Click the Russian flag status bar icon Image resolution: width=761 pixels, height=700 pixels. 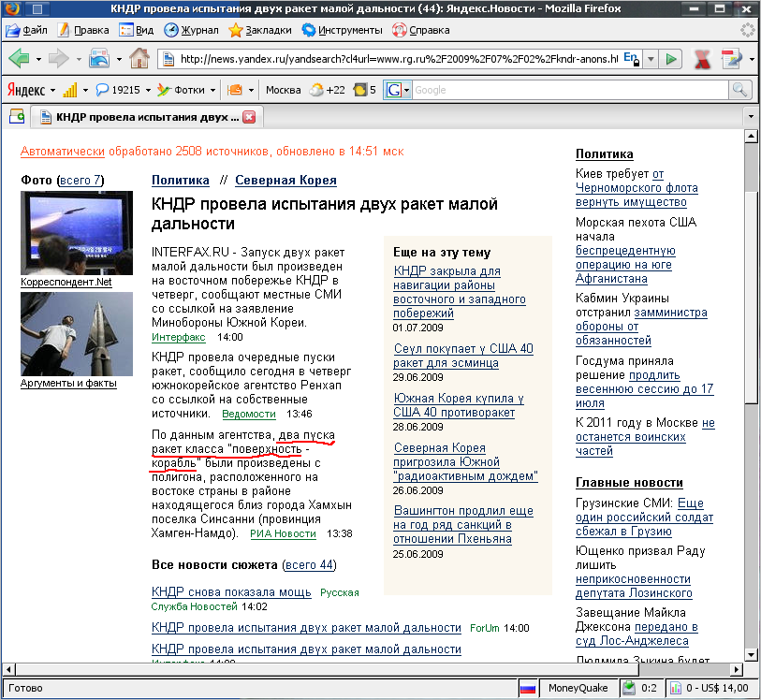pos(528,688)
